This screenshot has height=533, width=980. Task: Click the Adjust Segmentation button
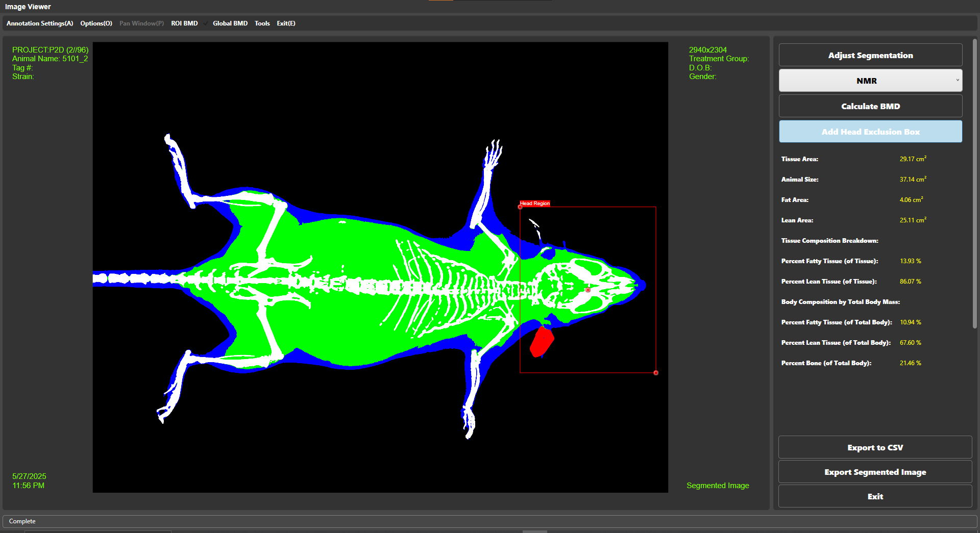click(870, 55)
